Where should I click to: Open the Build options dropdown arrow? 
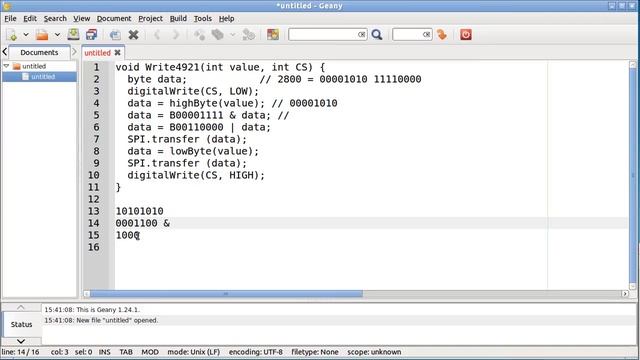233,35
